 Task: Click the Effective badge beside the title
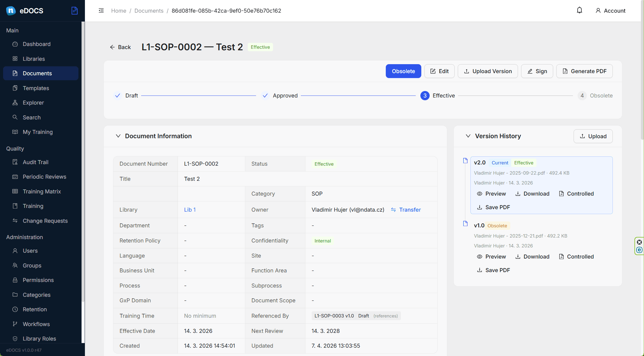(260, 47)
